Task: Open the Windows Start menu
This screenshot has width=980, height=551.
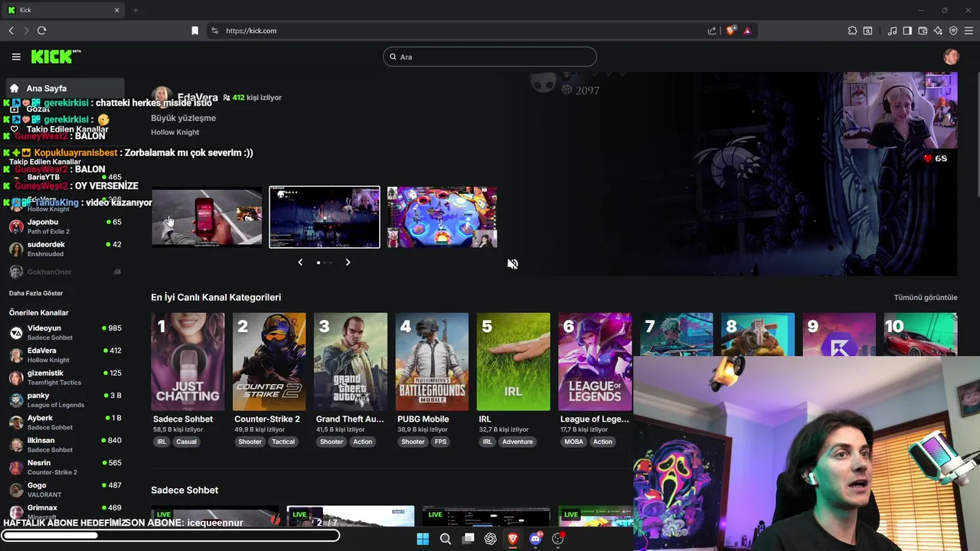Action: [423, 539]
